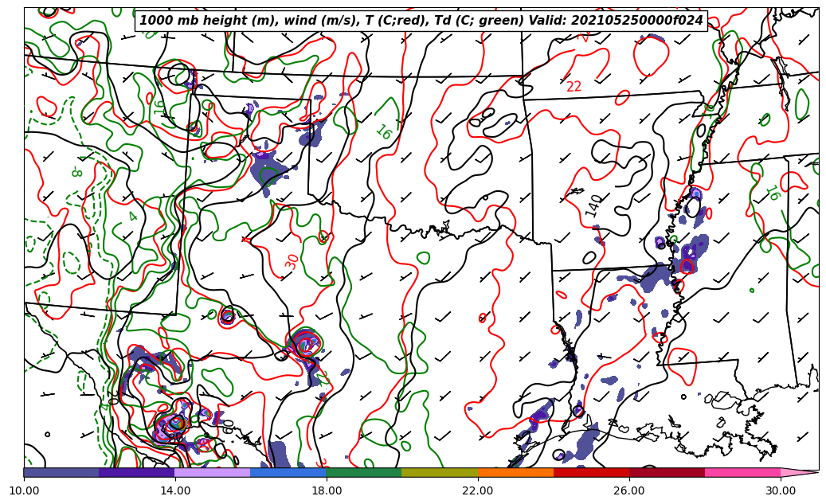Click the colorbar tick label "22.00"
This screenshot has width=826, height=504.
478,490
